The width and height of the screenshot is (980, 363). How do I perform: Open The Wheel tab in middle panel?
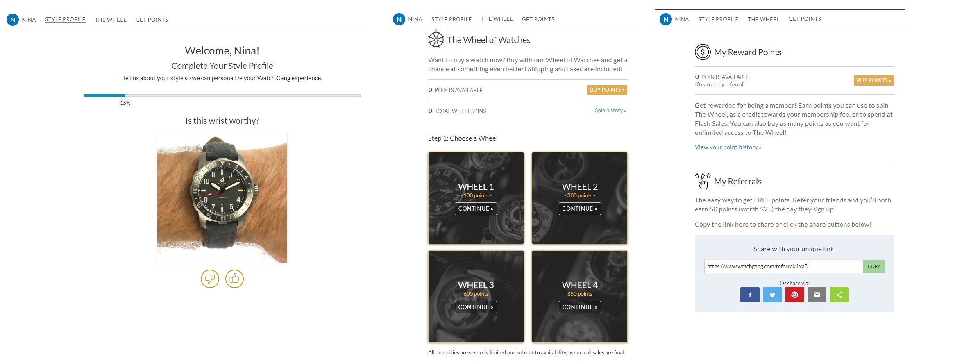tap(497, 19)
